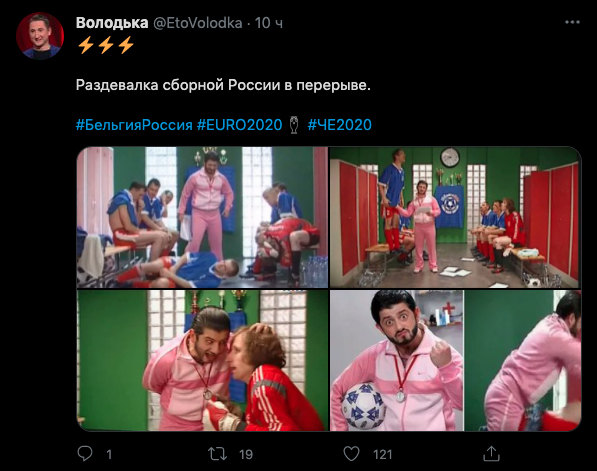Open Володька's profile avatar picture

click(40, 36)
